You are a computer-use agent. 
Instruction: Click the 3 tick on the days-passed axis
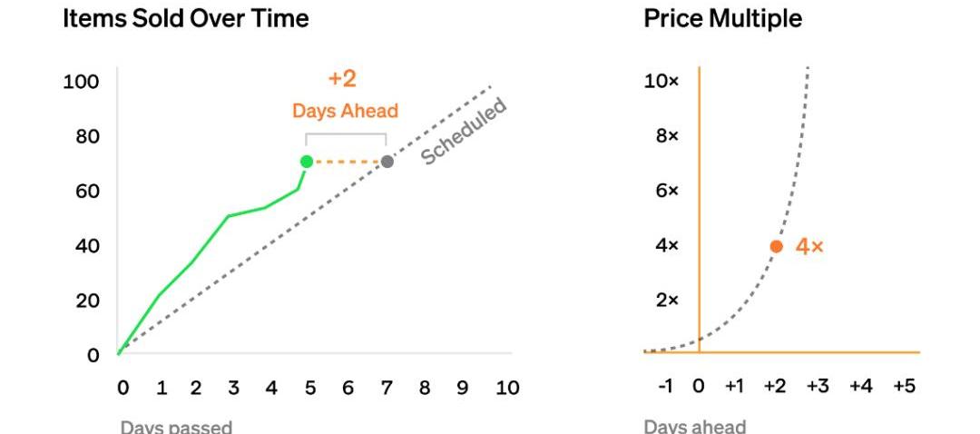pos(233,388)
